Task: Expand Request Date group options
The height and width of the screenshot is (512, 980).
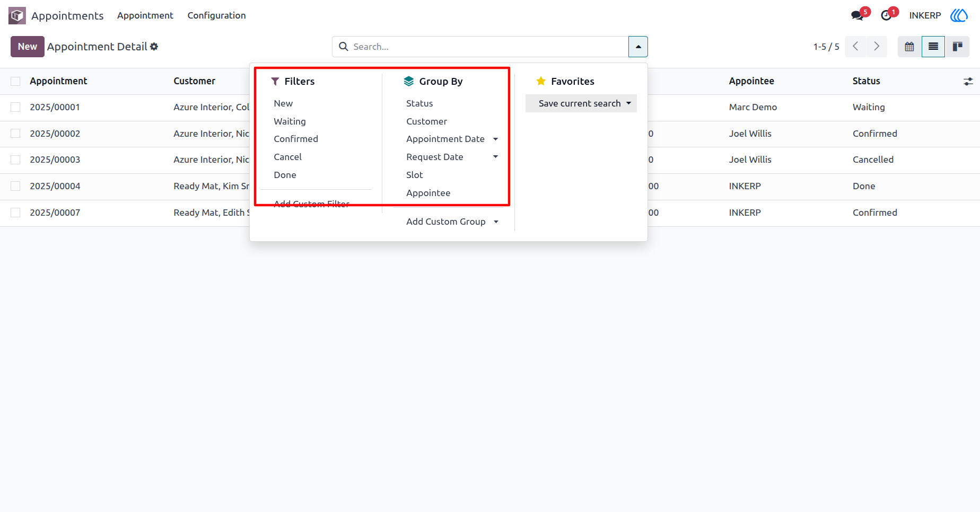Action: 495,157
